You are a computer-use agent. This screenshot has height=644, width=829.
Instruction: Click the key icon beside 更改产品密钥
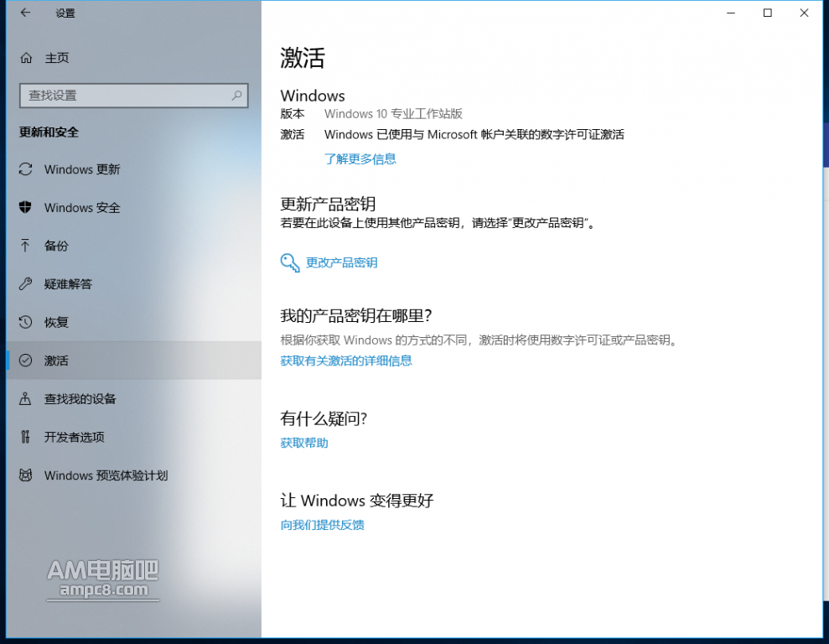290,262
